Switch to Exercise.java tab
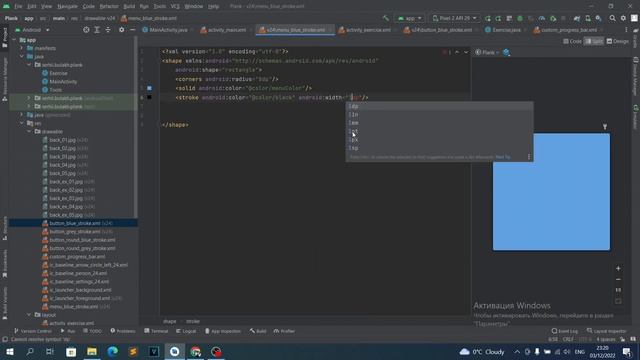 pos(505,30)
